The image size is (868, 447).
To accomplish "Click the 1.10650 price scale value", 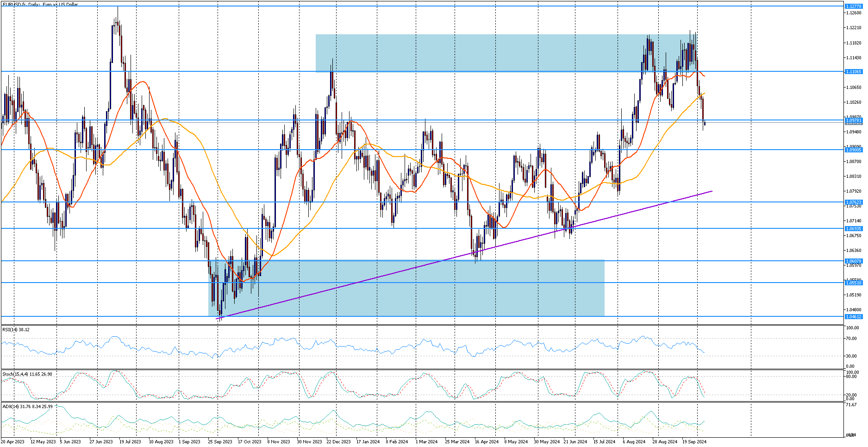I will 854,87.
